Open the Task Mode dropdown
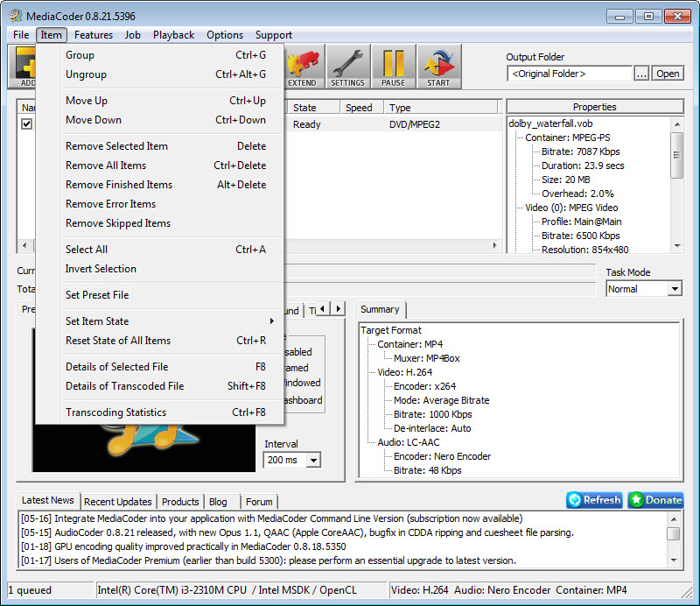The width and height of the screenshot is (700, 606). point(644,289)
